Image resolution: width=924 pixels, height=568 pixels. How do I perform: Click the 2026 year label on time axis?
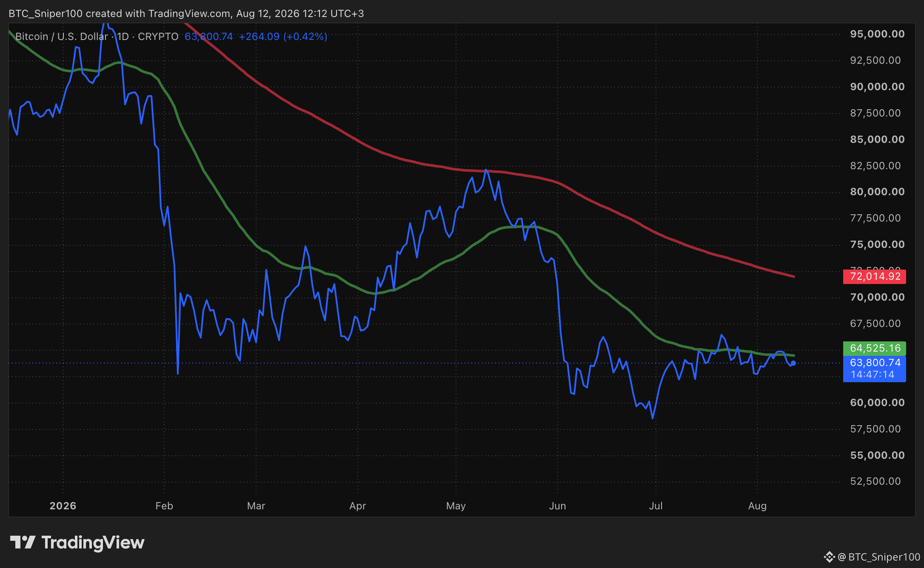pos(63,506)
